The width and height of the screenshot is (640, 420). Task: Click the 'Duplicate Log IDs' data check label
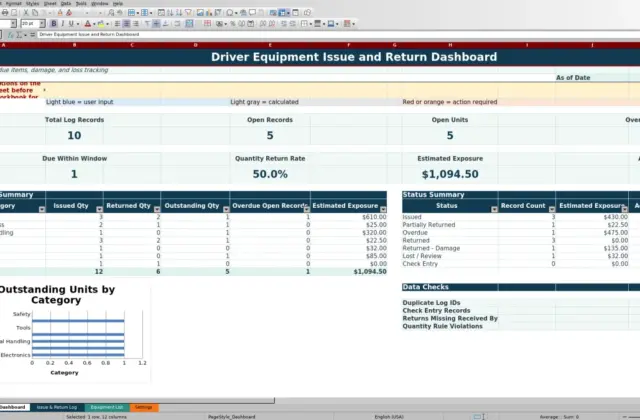point(431,303)
